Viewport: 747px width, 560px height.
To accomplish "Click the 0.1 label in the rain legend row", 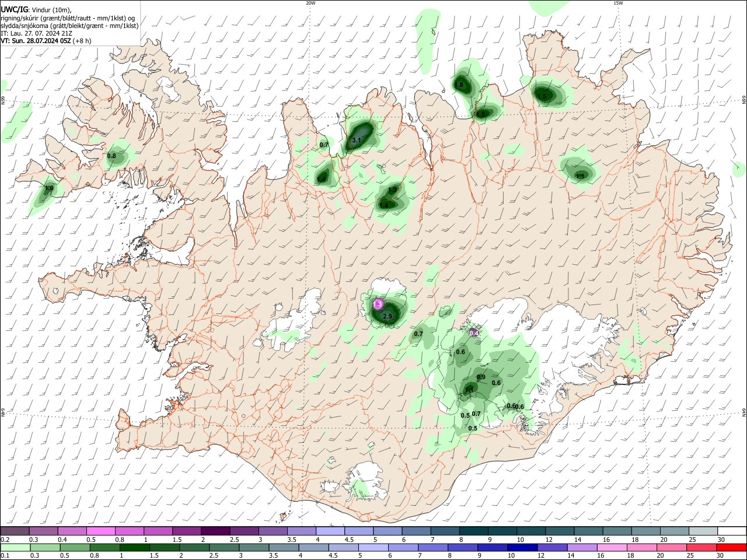I will [x=5, y=556].
